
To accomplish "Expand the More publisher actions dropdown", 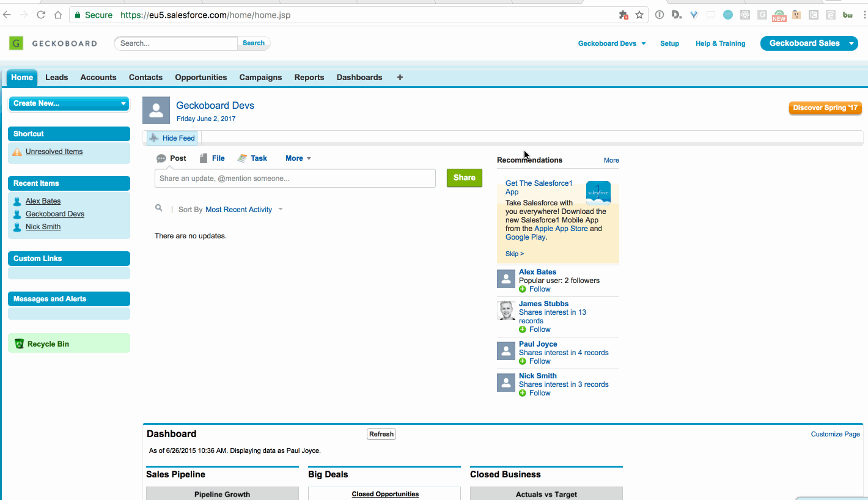I will point(298,158).
